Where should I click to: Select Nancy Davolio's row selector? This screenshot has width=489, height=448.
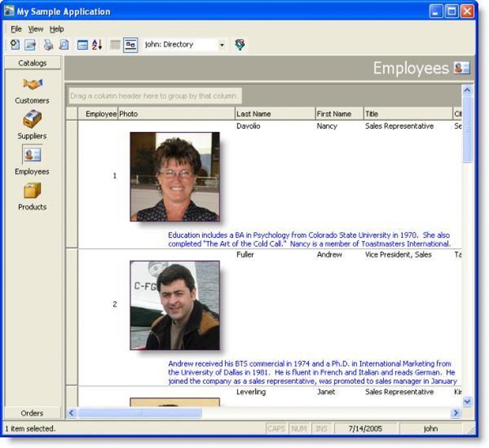coord(72,184)
